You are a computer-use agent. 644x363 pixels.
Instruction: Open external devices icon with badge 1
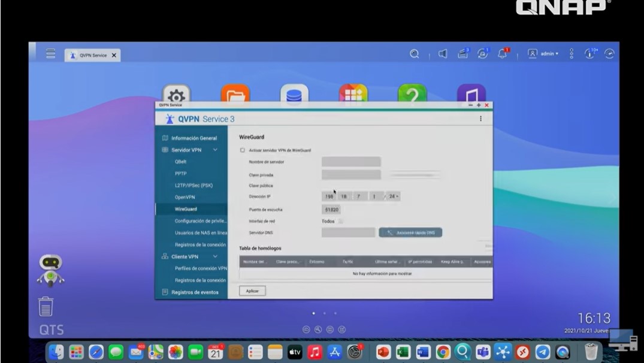coord(483,53)
